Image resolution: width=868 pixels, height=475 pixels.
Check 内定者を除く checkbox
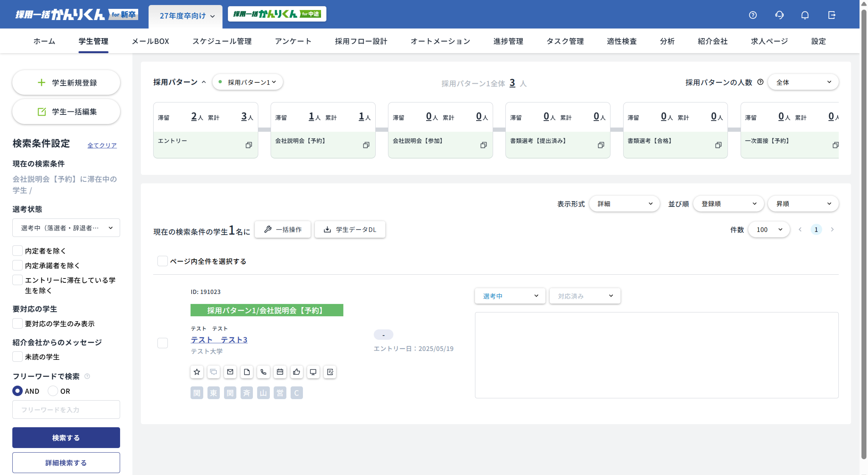tap(18, 251)
